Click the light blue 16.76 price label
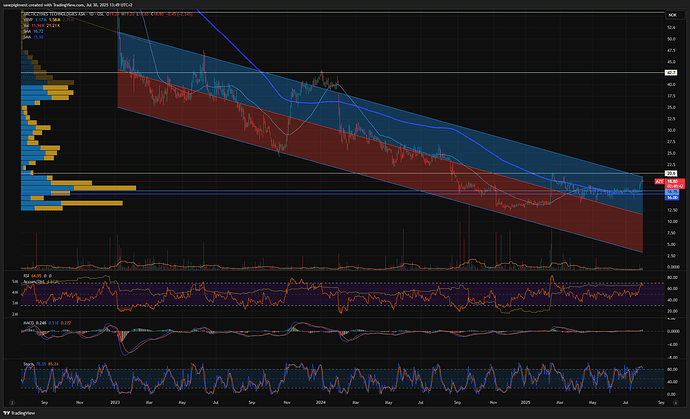 click(672, 192)
